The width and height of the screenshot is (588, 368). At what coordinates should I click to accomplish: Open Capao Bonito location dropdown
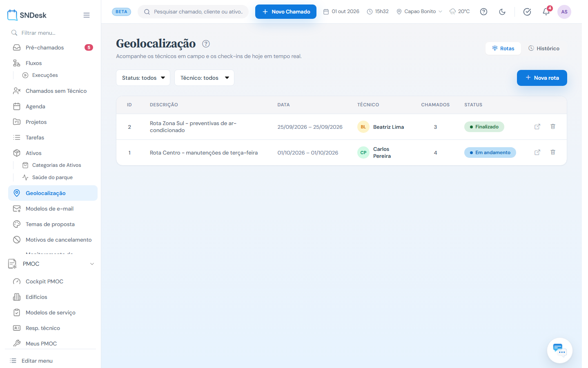(x=419, y=11)
